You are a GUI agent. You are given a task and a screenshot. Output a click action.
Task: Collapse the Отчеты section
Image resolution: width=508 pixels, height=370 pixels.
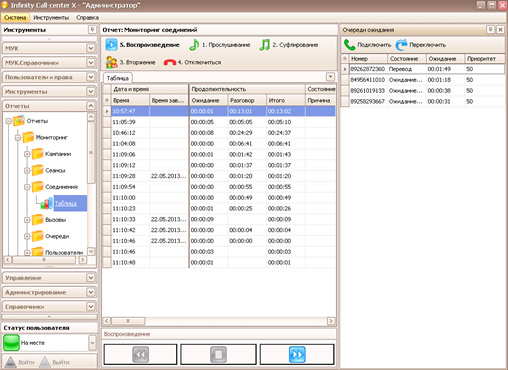91,106
